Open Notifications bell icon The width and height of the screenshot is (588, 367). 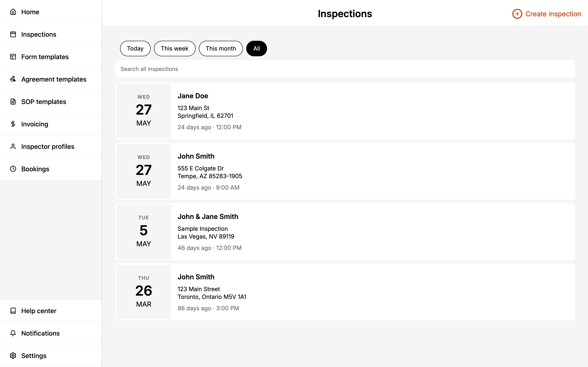tap(13, 333)
